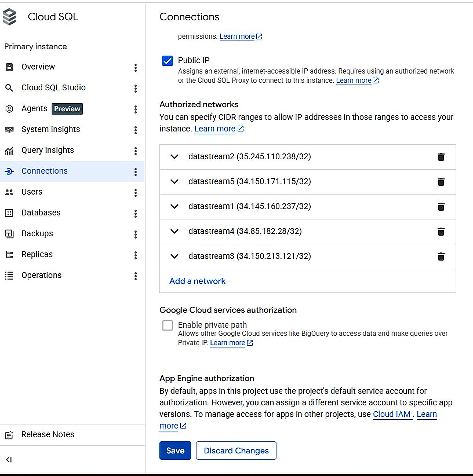Expand the datastream1 network entry chevron

click(x=174, y=206)
